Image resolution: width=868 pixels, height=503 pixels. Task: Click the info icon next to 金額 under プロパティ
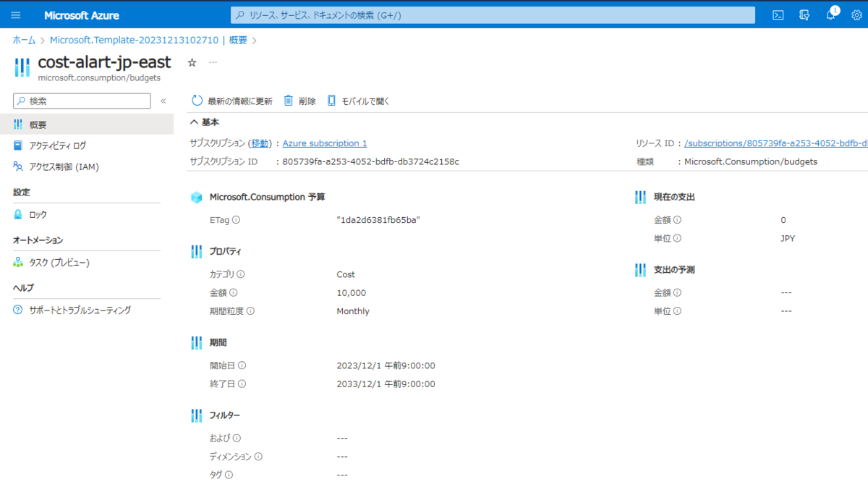pos(233,293)
